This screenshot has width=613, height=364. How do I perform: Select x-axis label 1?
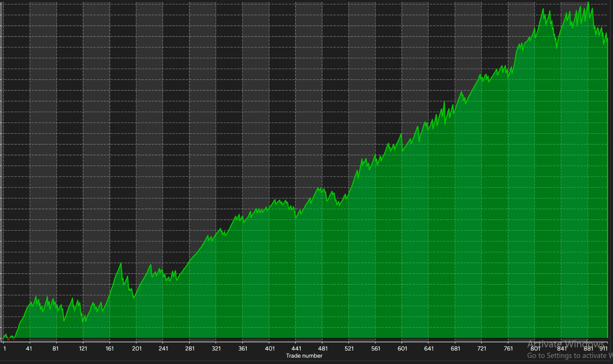[x=5, y=348]
